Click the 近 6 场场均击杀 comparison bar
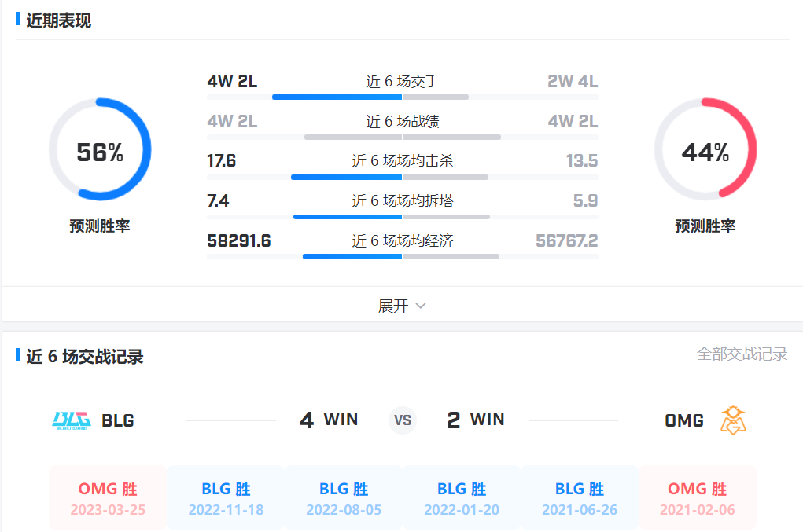The width and height of the screenshot is (803, 532). point(403,177)
